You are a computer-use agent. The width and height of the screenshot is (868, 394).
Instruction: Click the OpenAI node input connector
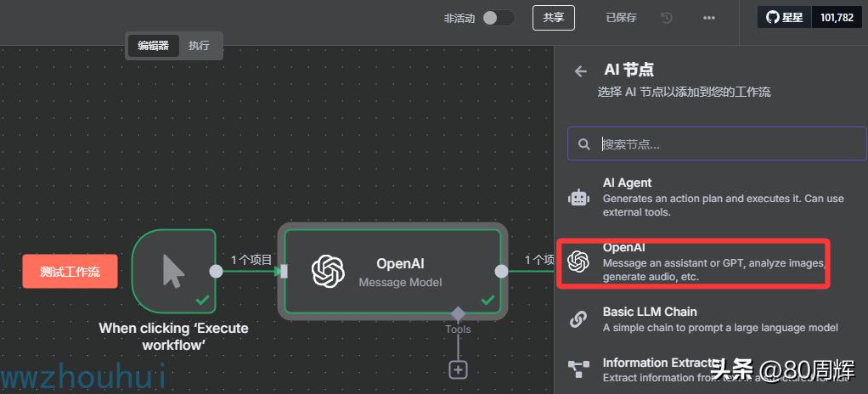tap(284, 271)
